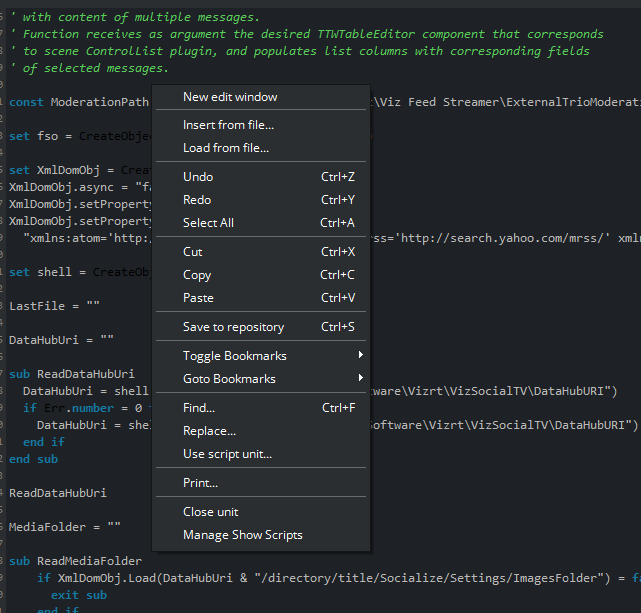Screen dimensions: 641x613
Task: Choose Use script unit option
Action: click(x=227, y=454)
